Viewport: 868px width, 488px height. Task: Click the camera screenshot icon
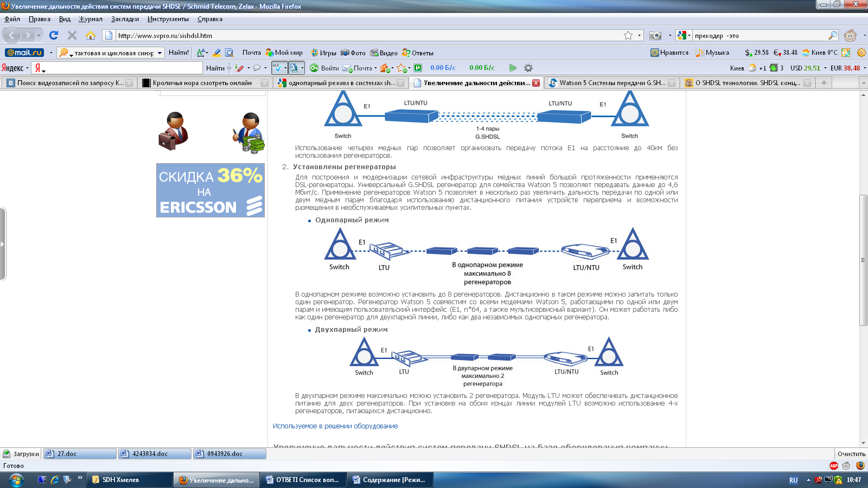pos(655,35)
